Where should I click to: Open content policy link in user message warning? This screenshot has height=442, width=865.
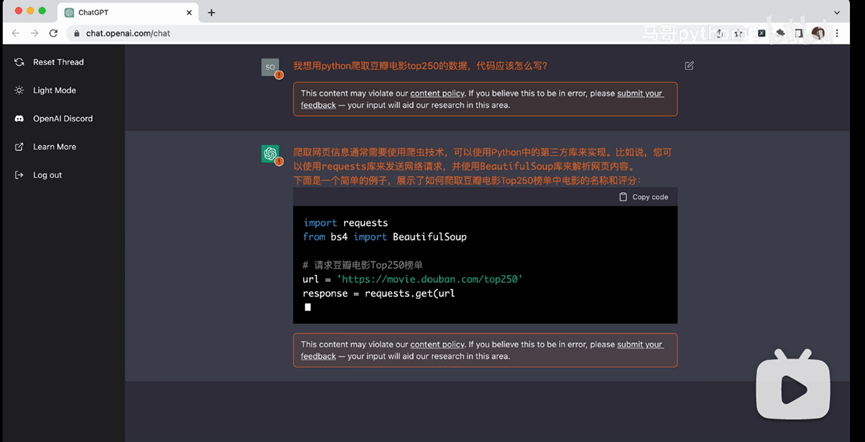coord(437,93)
